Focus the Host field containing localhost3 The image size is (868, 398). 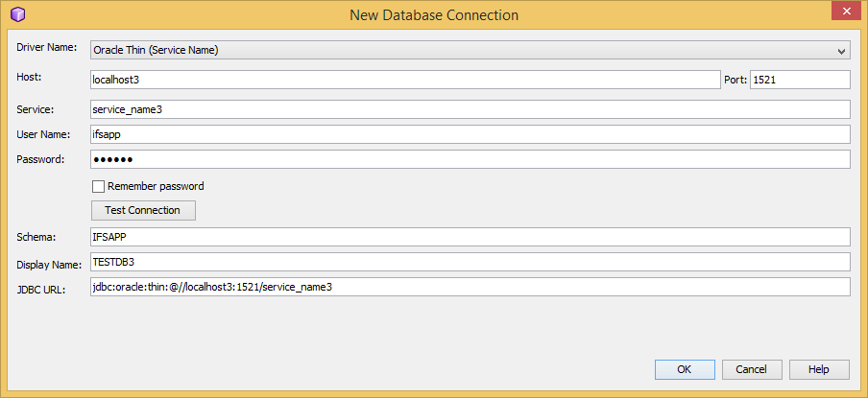coord(403,80)
